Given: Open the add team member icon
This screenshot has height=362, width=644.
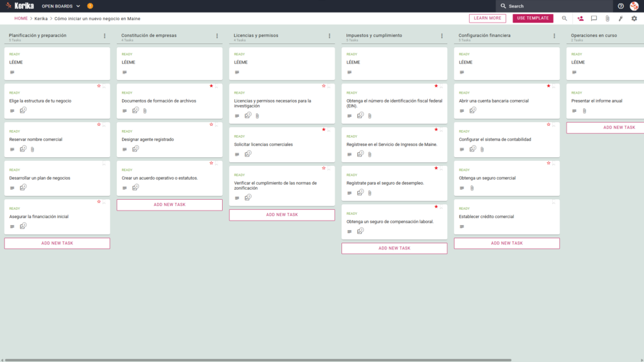Looking at the screenshot, I should pyautogui.click(x=580, y=18).
